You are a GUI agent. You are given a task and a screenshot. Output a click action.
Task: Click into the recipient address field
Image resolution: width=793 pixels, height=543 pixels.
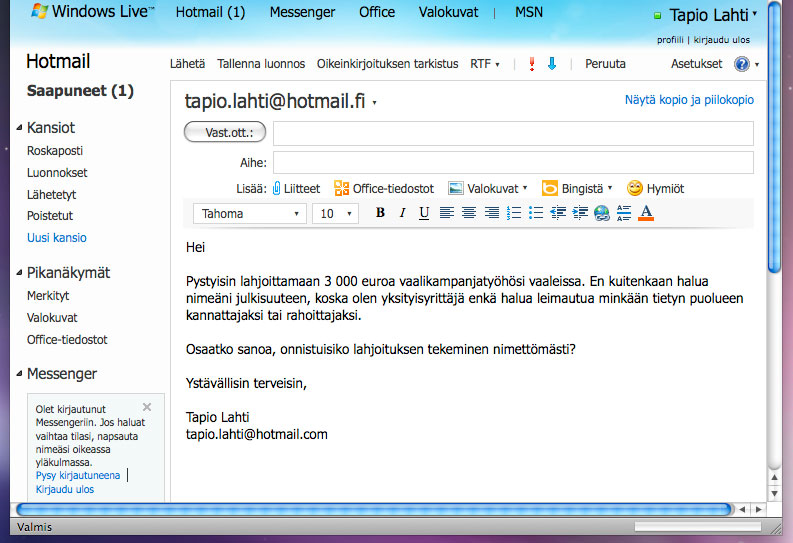tap(513, 133)
